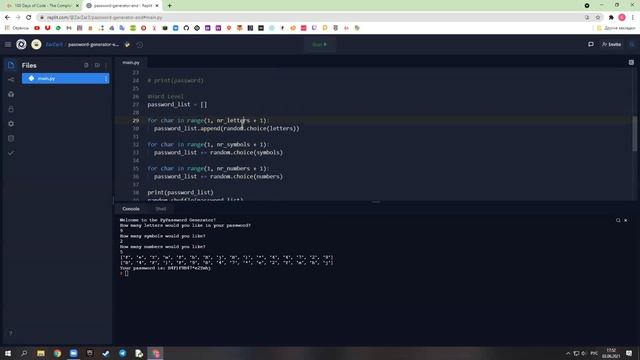The width and height of the screenshot is (640, 360).
Task: Click the divider handle between the editor and console
Action: click(x=376, y=202)
